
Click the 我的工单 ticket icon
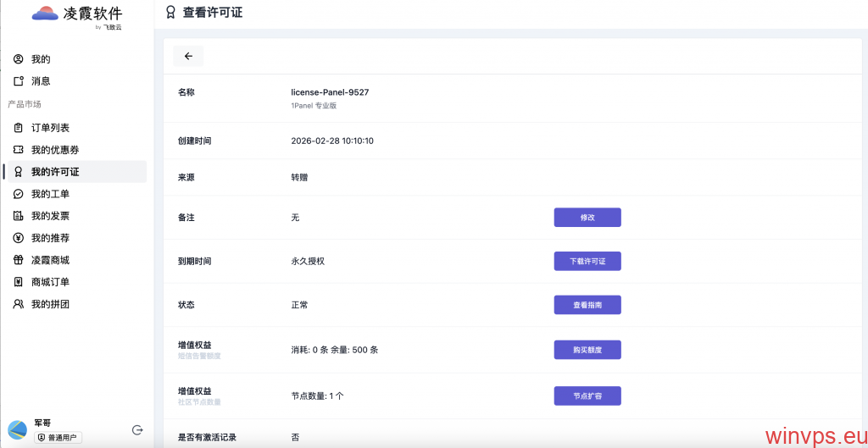pyautogui.click(x=19, y=194)
